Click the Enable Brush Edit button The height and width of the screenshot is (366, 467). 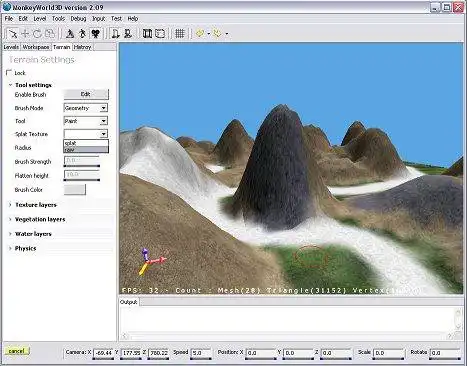[86, 94]
